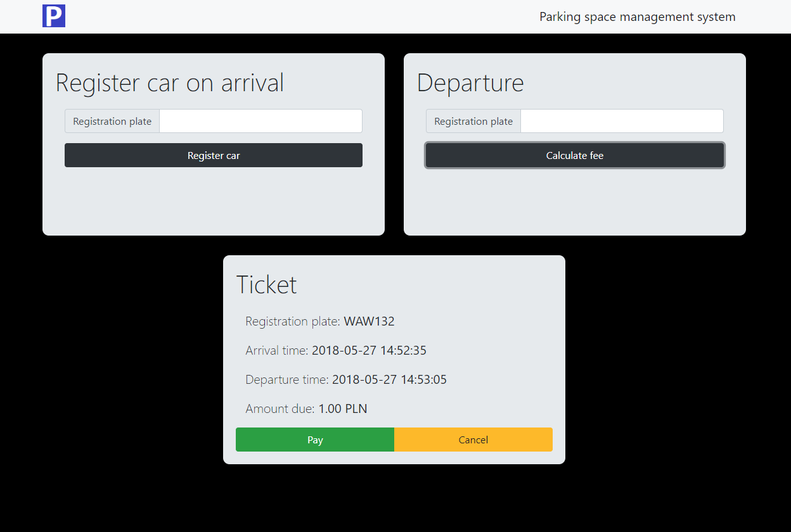This screenshot has width=791, height=532.
Task: Click the Register car button
Action: [x=214, y=155]
